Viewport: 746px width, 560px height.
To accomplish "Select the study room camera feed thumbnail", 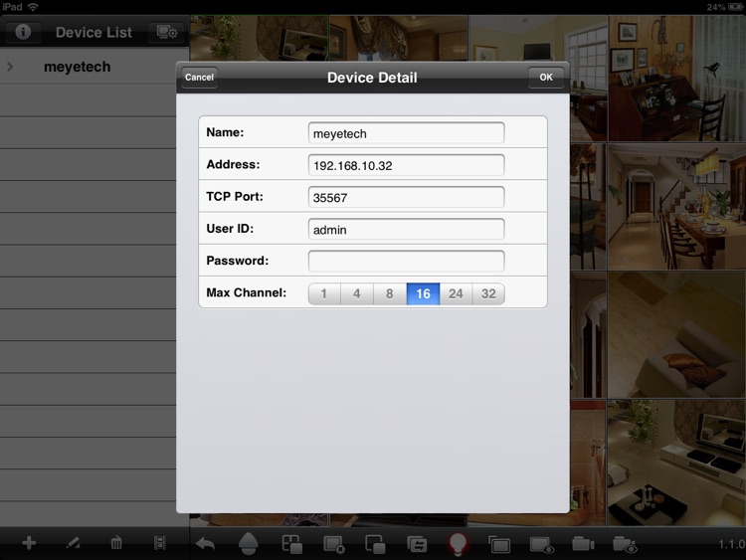I will [676, 78].
